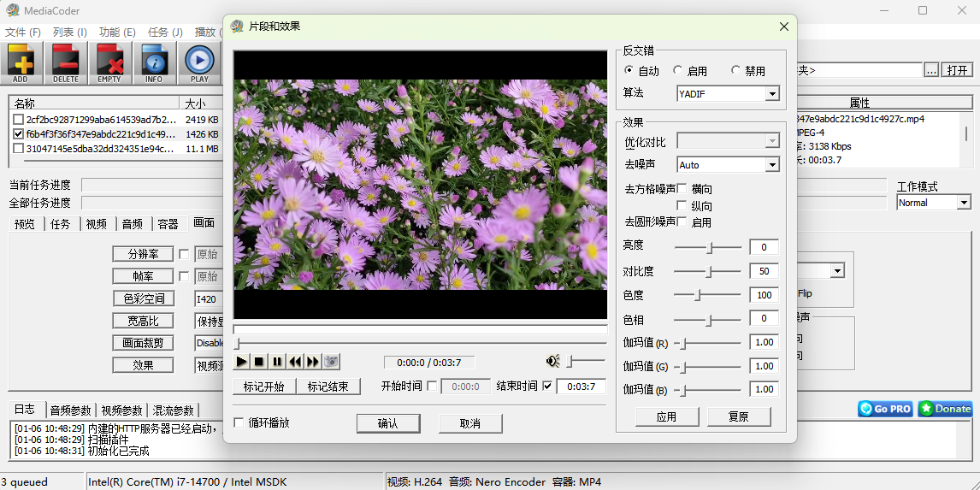This screenshot has height=490, width=980.
Task: Switch to the 音频 tab
Action: 132,224
